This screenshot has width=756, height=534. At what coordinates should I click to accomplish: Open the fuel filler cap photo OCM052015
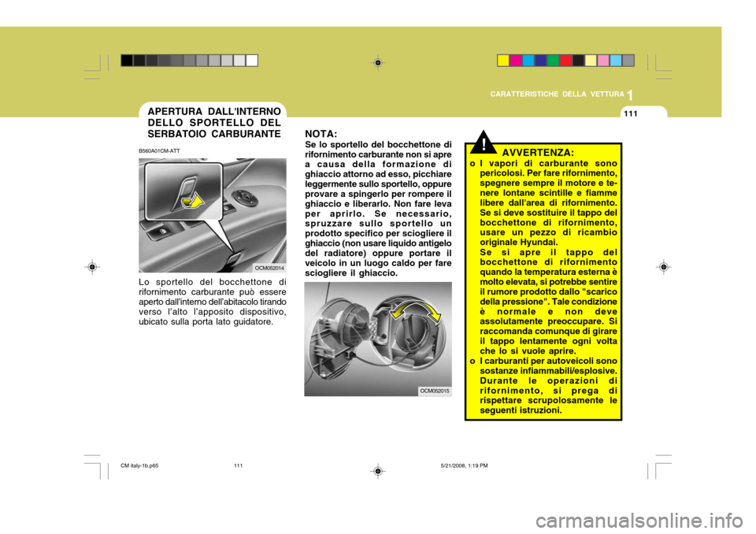coord(378,339)
